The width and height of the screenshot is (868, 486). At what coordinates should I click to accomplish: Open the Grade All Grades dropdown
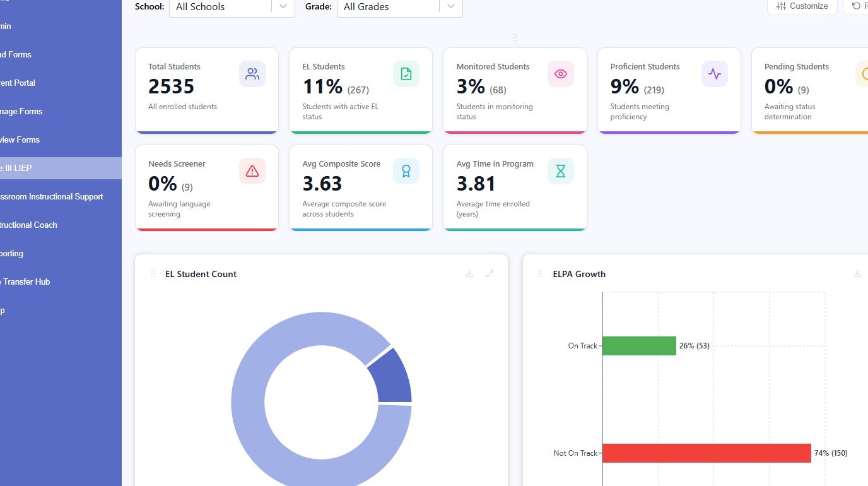[x=400, y=7]
